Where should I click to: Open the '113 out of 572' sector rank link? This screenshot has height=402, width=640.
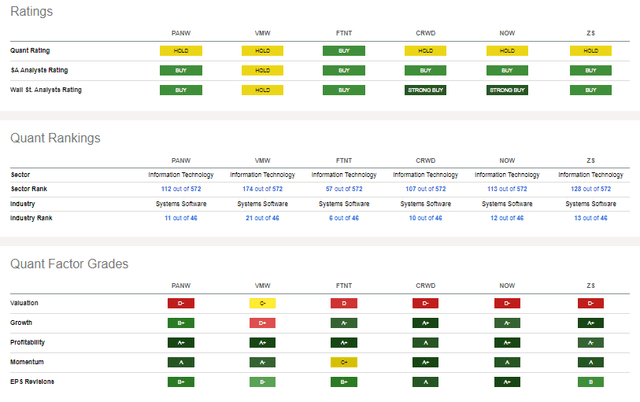tap(507, 189)
